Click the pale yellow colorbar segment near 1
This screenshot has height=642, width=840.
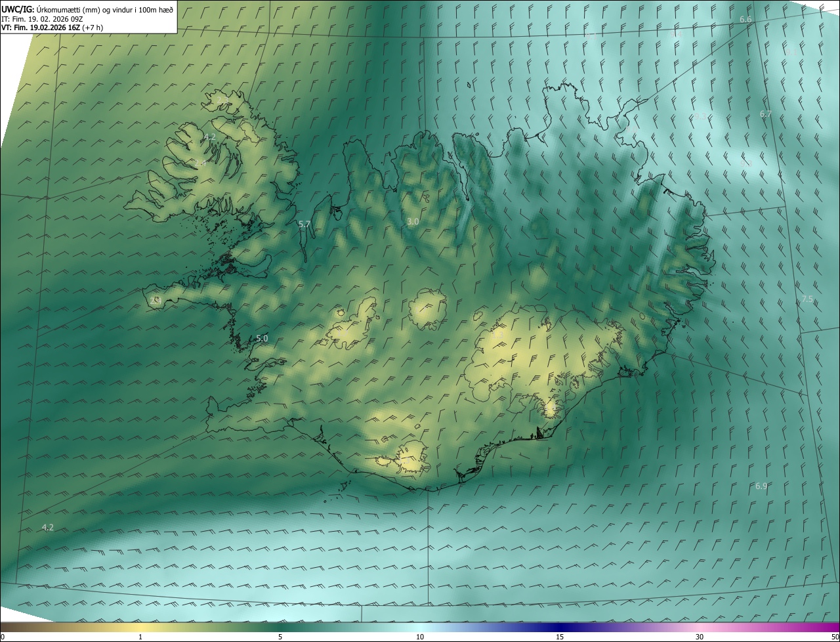coord(140,627)
